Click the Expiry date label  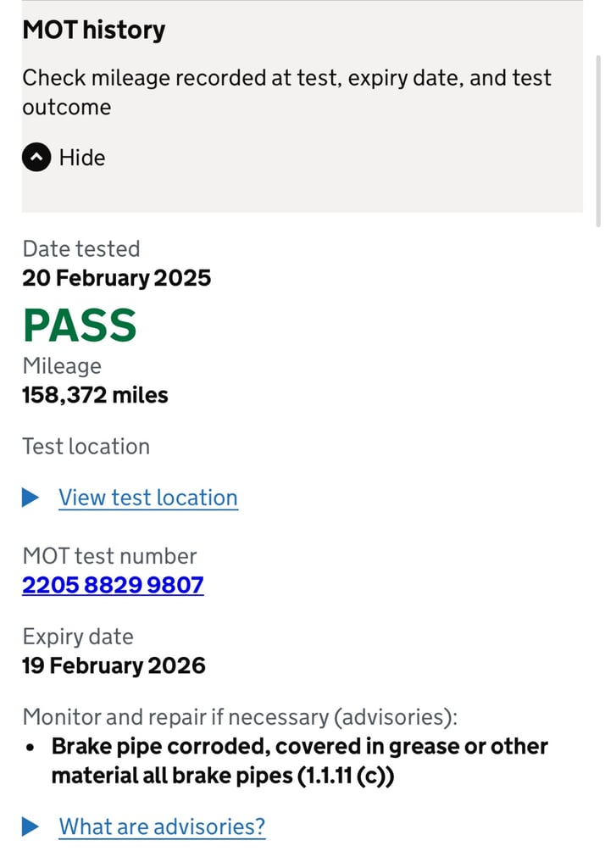(x=77, y=637)
